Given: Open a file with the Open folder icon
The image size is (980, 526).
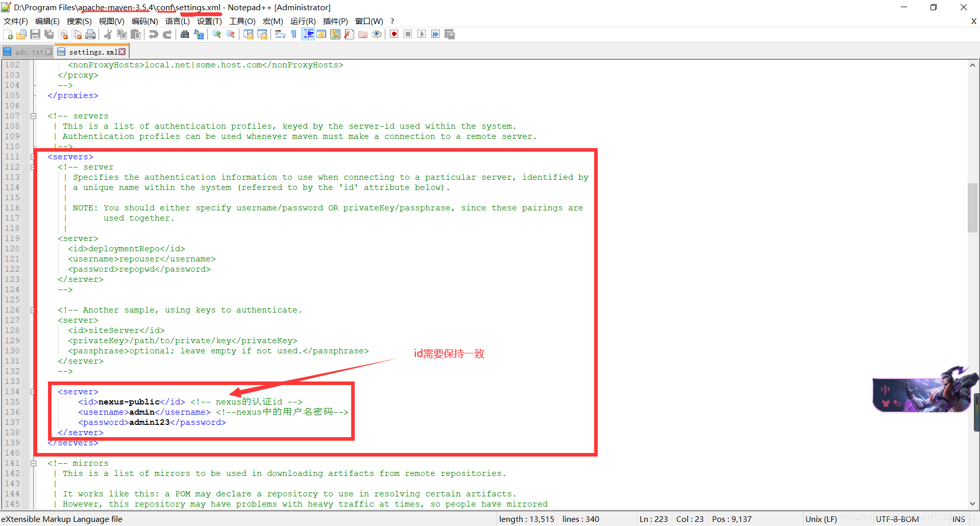Looking at the screenshot, I should coord(21,34).
